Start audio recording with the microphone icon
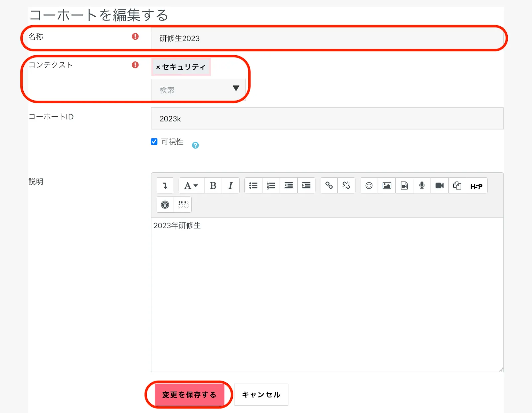The width and height of the screenshot is (532, 413). click(x=422, y=186)
